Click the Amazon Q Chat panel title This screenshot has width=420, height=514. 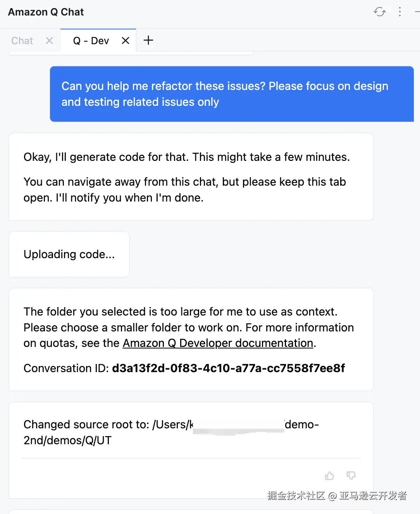pyautogui.click(x=46, y=12)
